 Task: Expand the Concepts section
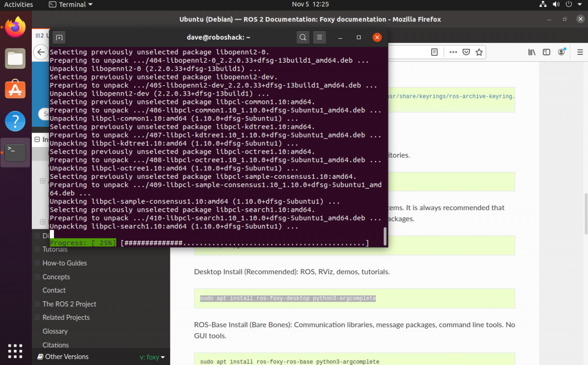point(37,277)
